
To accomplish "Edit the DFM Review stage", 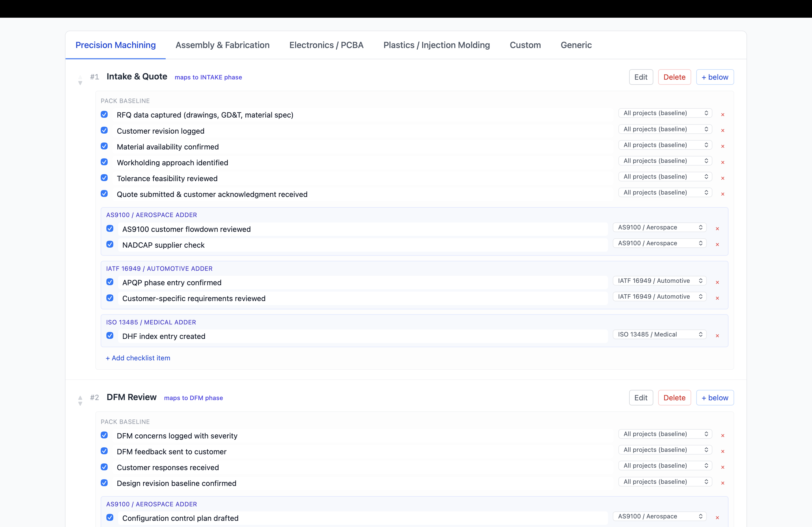I will pyautogui.click(x=641, y=398).
